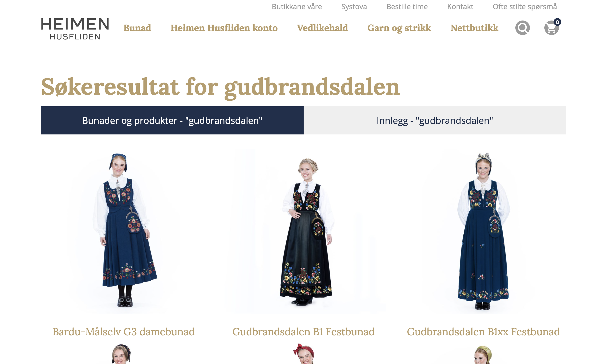Follow the Bestille time link
Viewport: 599px width, 364px height.
(x=407, y=7)
